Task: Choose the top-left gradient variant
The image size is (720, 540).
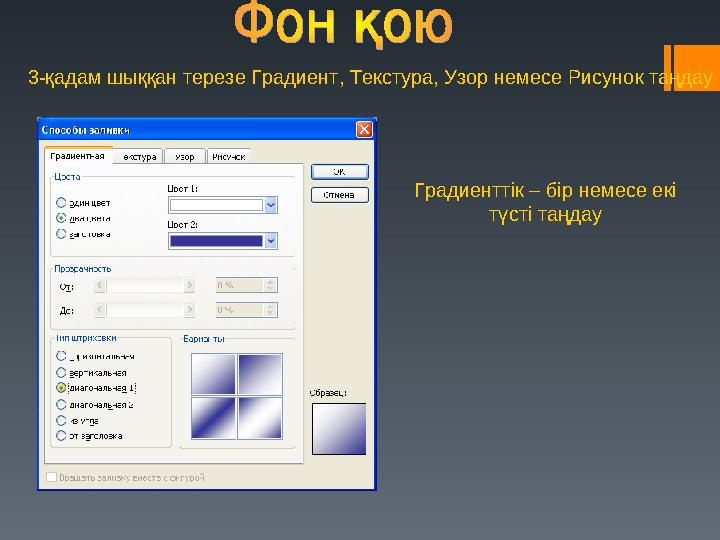Action: pos(213,374)
